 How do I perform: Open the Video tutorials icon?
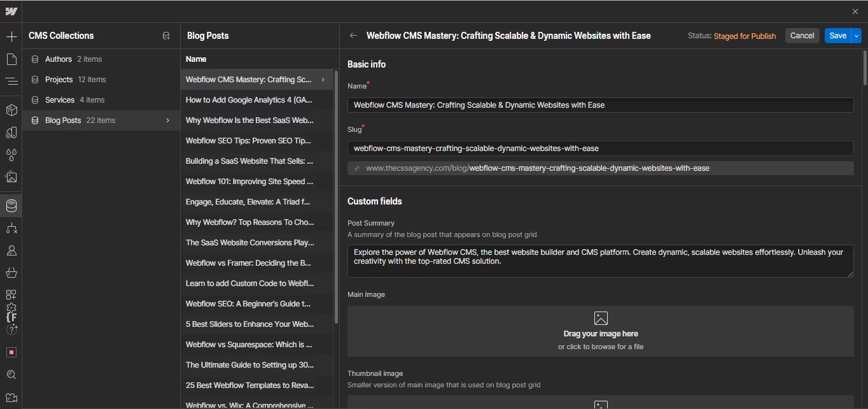coord(11,397)
